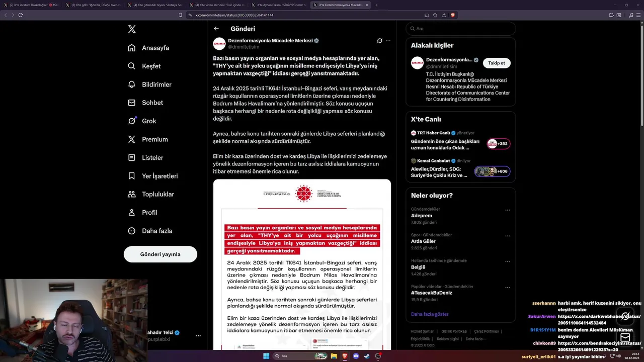644x362 pixels.
Task: Open a new browser tab
Action: pyautogui.click(x=376, y=5)
